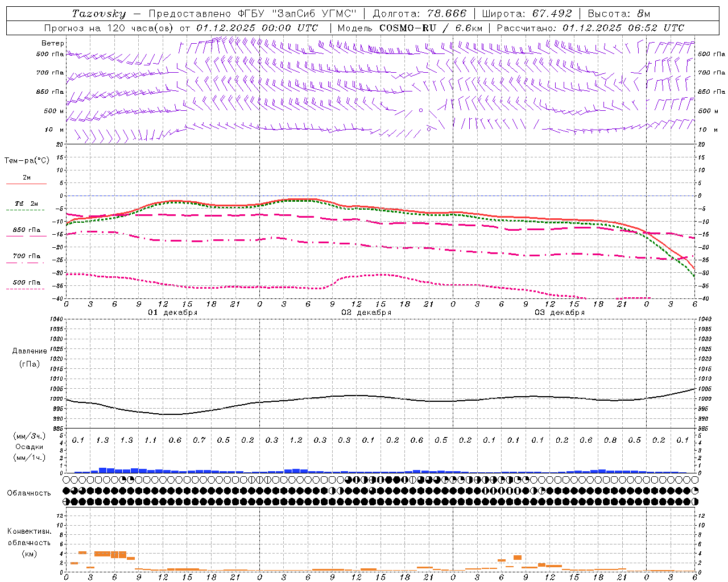Click the Конвективн. convective cloud label
Image resolution: width=728 pixels, height=582 pixels.
[29, 531]
